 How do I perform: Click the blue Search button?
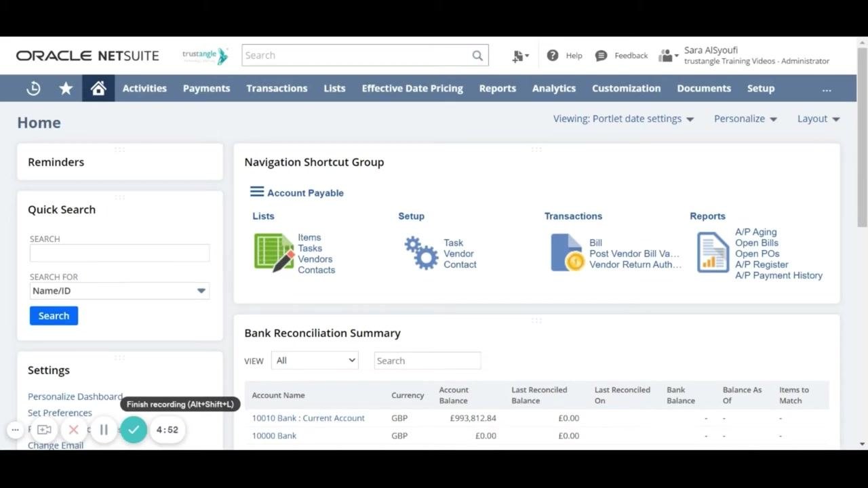(54, 316)
